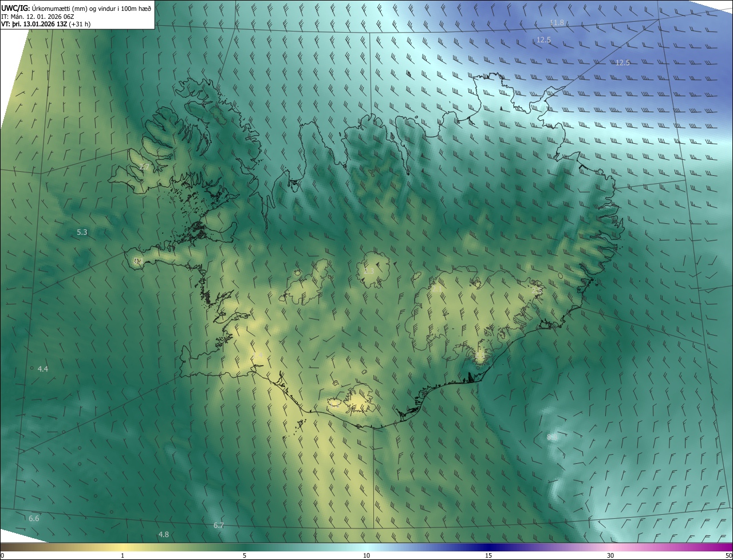
Task: Click the 6.7 value label
Action: pos(218,526)
